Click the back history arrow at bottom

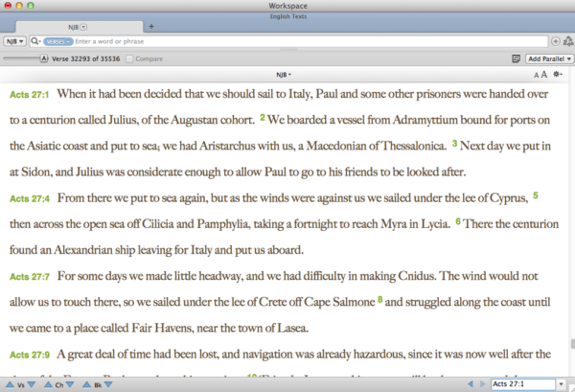471,384
